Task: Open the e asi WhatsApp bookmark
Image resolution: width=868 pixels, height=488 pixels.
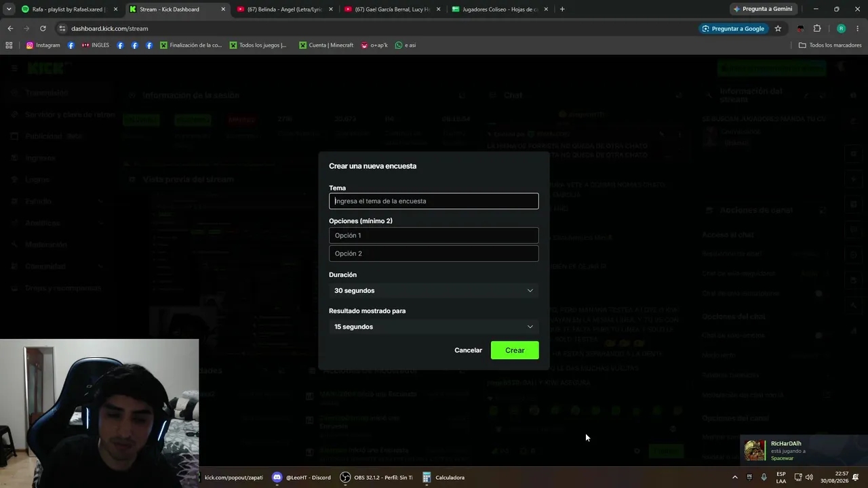Action: pyautogui.click(x=406, y=45)
